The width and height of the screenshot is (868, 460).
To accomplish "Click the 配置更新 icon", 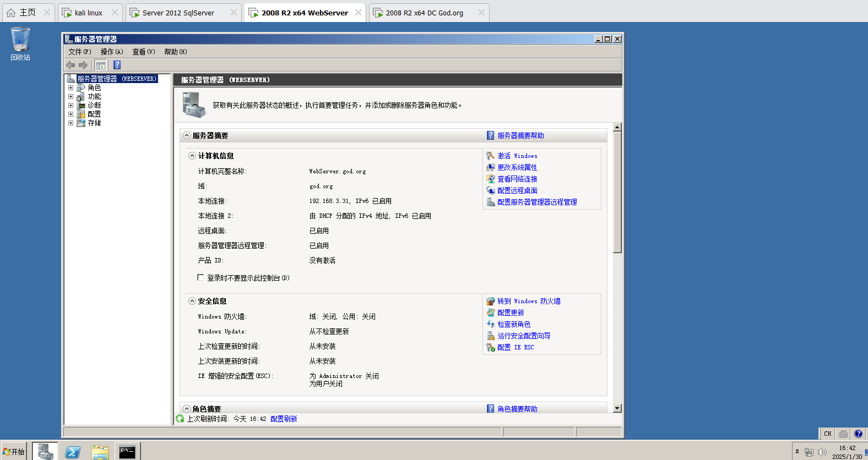I will 490,313.
